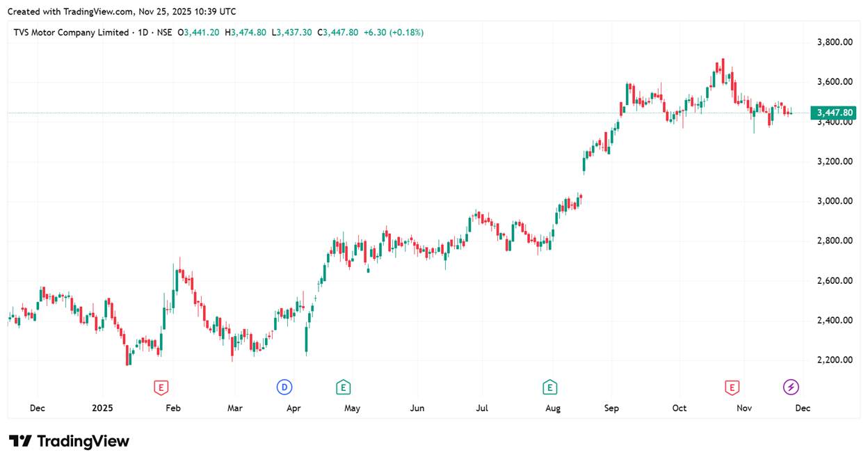Viewport: 868px width, 464px height.
Task: Click the 1D interval label in the legend
Action: pyautogui.click(x=144, y=33)
